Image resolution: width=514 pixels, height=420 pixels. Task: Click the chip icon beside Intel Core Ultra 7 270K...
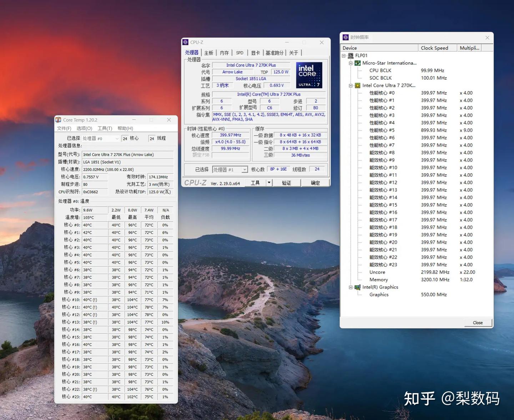click(357, 86)
